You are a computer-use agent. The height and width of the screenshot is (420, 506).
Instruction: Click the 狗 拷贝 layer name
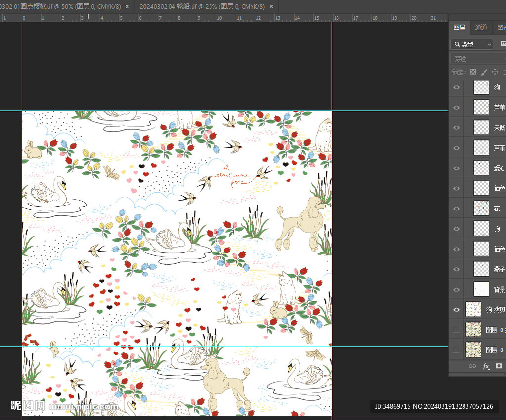point(496,310)
